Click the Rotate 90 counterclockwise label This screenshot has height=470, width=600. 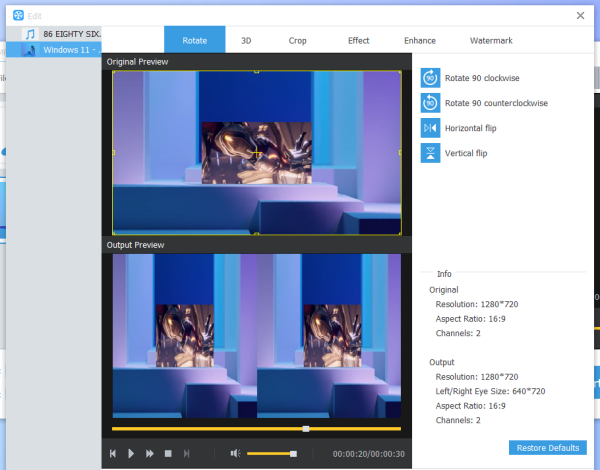click(496, 103)
